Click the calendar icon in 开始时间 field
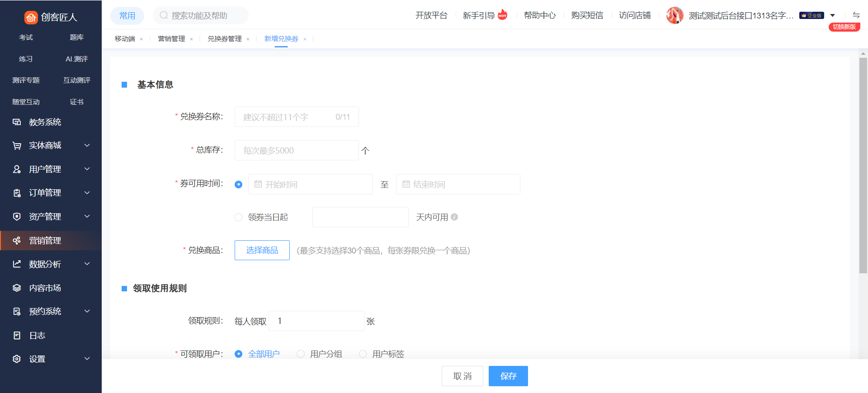The image size is (868, 393). 258,184
